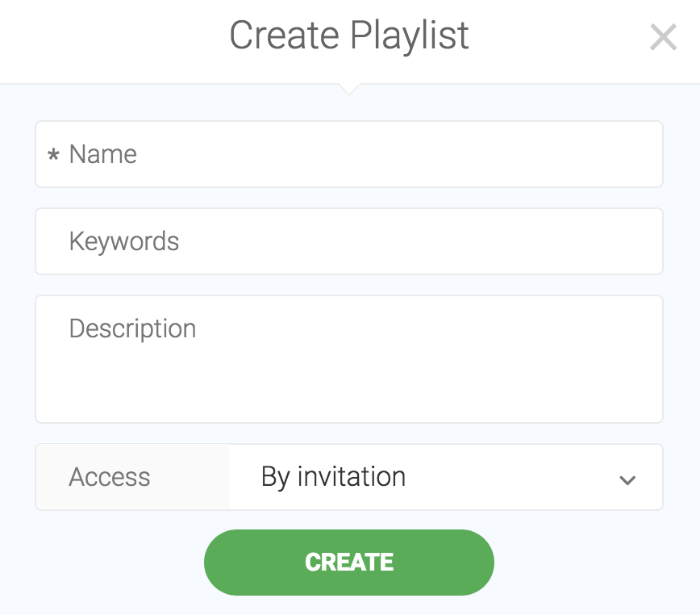The width and height of the screenshot is (700, 615).
Task: Click the gray X icon in header
Action: pos(663,37)
